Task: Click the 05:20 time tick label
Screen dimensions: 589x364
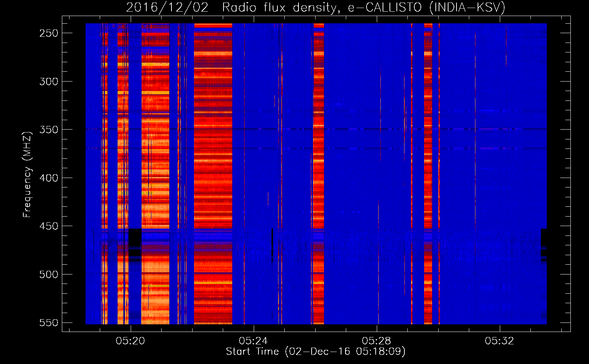Action: tap(130, 341)
